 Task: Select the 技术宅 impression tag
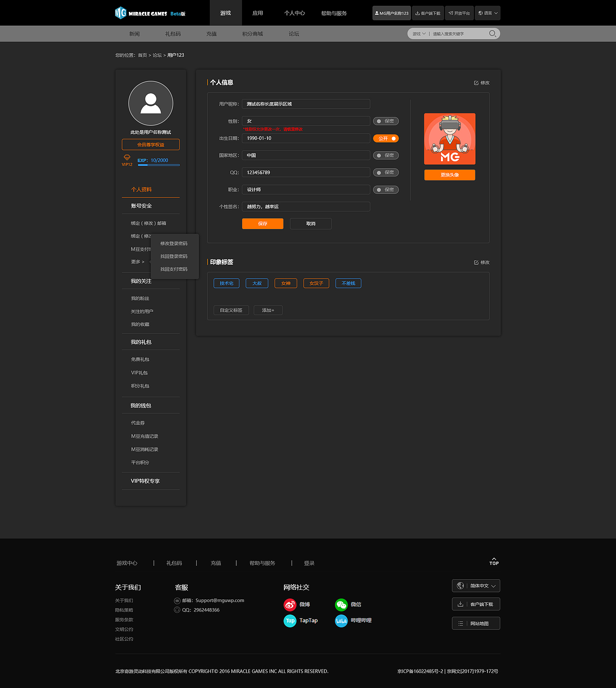[227, 283]
